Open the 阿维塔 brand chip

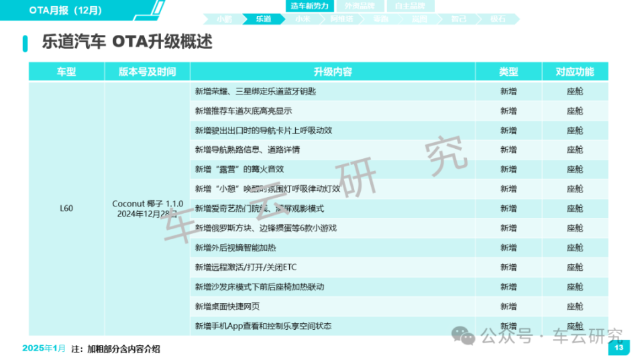[341, 19]
